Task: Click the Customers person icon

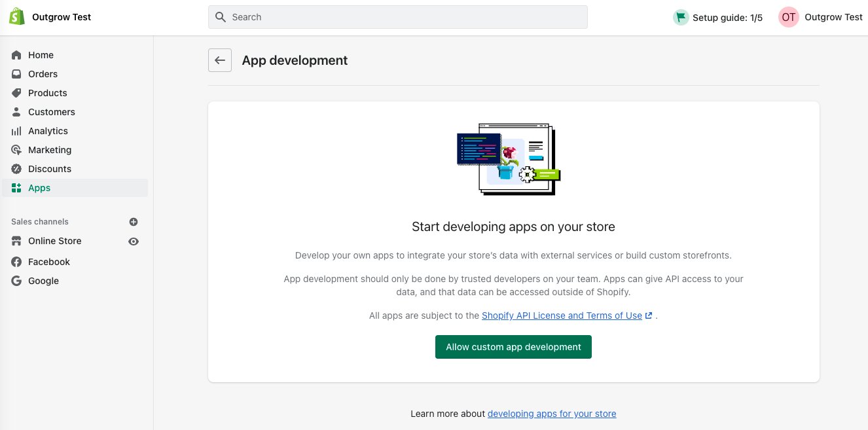Action: tap(16, 112)
